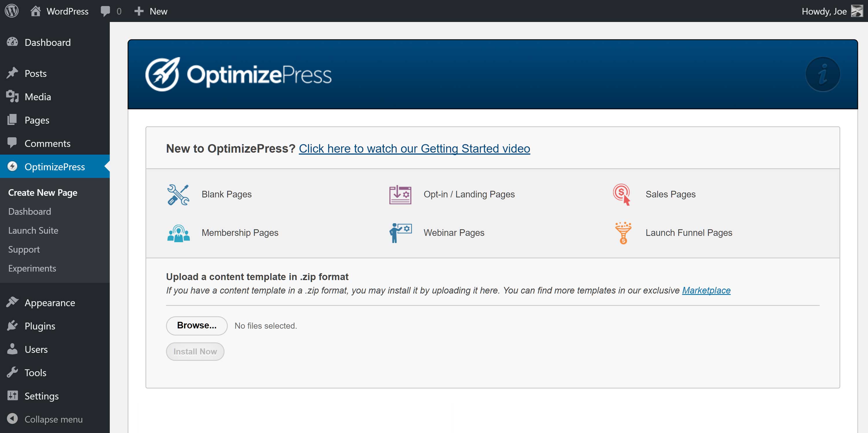Image resolution: width=868 pixels, height=433 pixels.
Task: Click the Opt-in / Landing Pages icon
Action: point(400,195)
